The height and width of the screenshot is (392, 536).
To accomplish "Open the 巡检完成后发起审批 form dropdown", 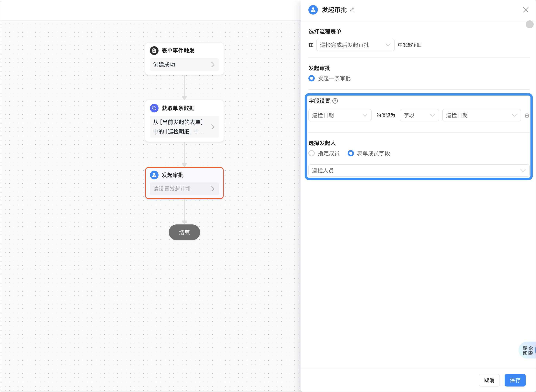I will pyautogui.click(x=355, y=45).
